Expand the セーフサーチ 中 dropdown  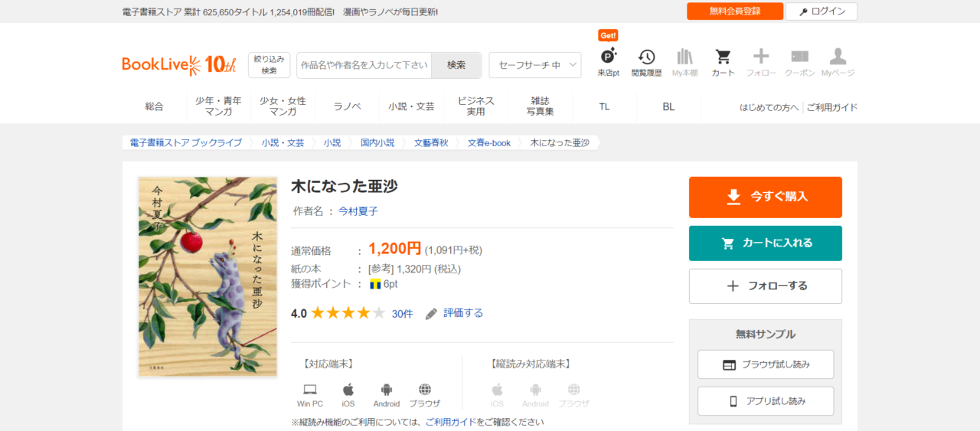coord(534,65)
